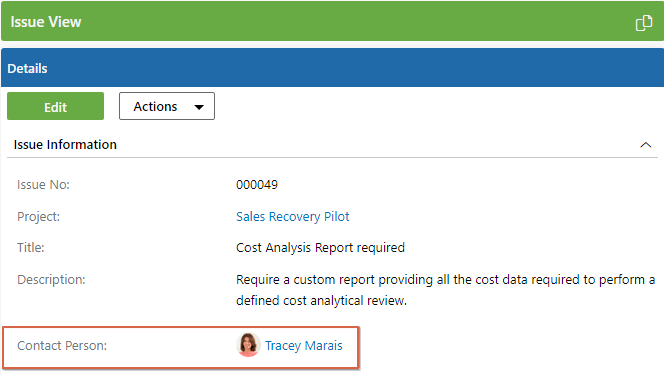Click the Description field label
This screenshot has height=375, width=664.
(51, 280)
